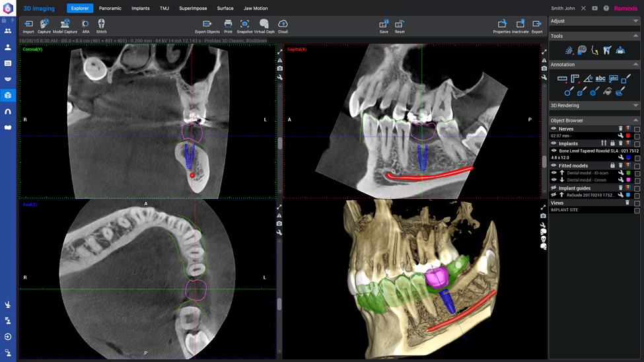Take a Snapshot of the view
This screenshot has width=644, height=362.
click(x=244, y=24)
